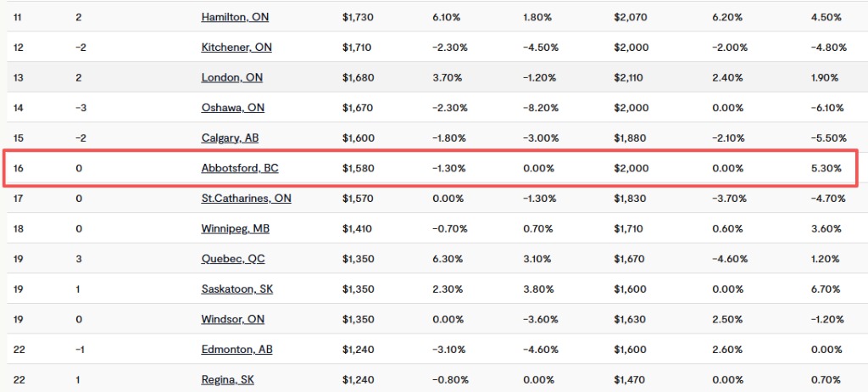Open the London, ON link
868x392 pixels.
[x=232, y=77]
